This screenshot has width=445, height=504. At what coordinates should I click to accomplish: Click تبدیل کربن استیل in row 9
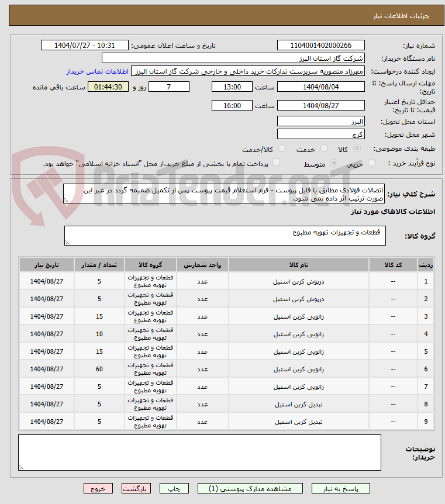(x=299, y=422)
